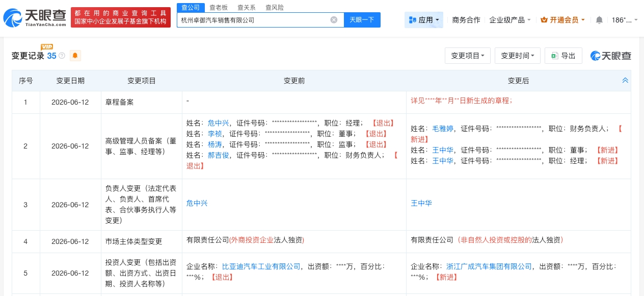Click the 变更日期 column header
644x296 pixels.
70,81
